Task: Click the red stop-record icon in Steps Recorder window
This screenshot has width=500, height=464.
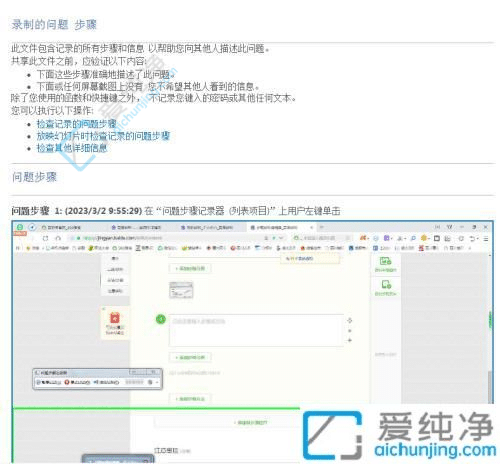Action: pos(67,382)
